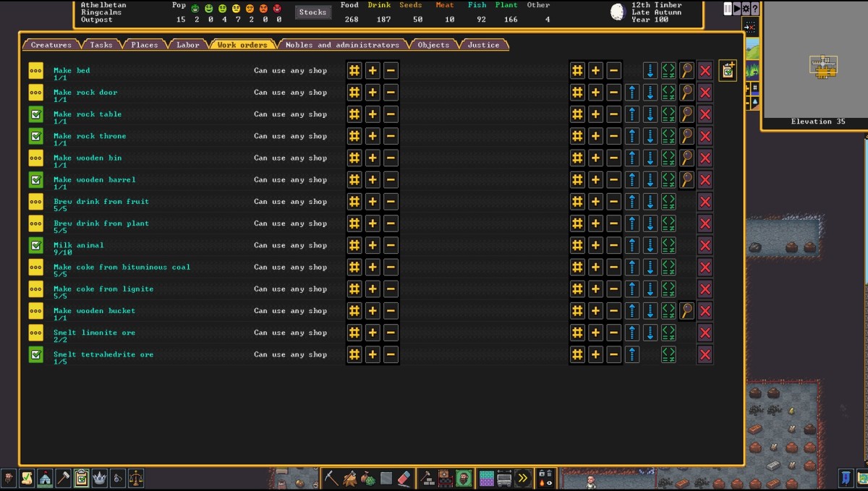Delete the Brew drink from fruit order
The height and width of the screenshot is (491, 868).
705,202
